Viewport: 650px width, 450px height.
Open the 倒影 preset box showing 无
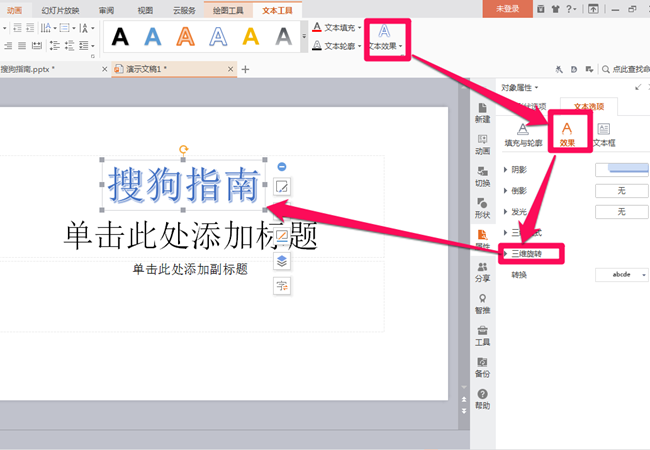[x=621, y=191]
